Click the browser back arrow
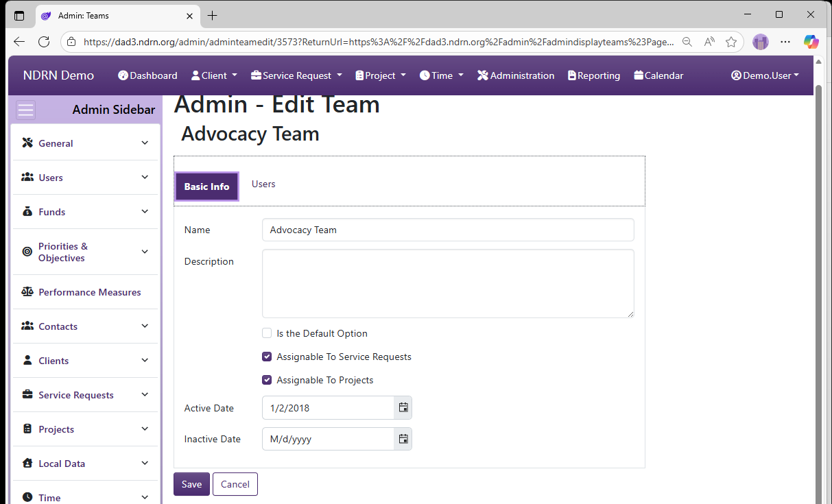Image resolution: width=832 pixels, height=504 pixels. pos(19,42)
